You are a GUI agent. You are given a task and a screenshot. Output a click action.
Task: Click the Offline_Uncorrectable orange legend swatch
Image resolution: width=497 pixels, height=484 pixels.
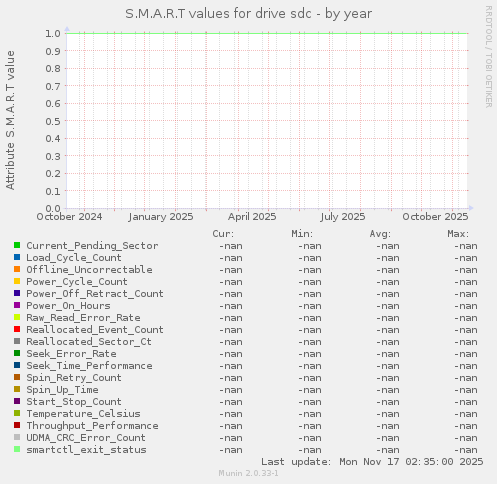click(17, 269)
